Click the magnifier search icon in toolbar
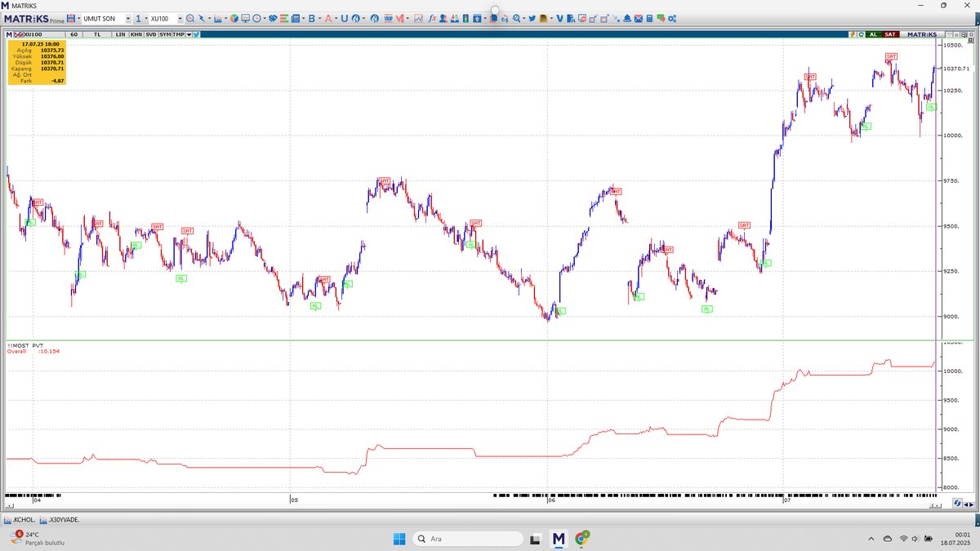 (x=189, y=18)
